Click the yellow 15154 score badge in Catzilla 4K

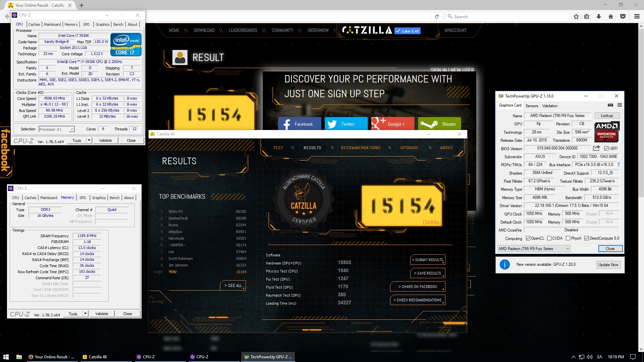[x=402, y=205]
